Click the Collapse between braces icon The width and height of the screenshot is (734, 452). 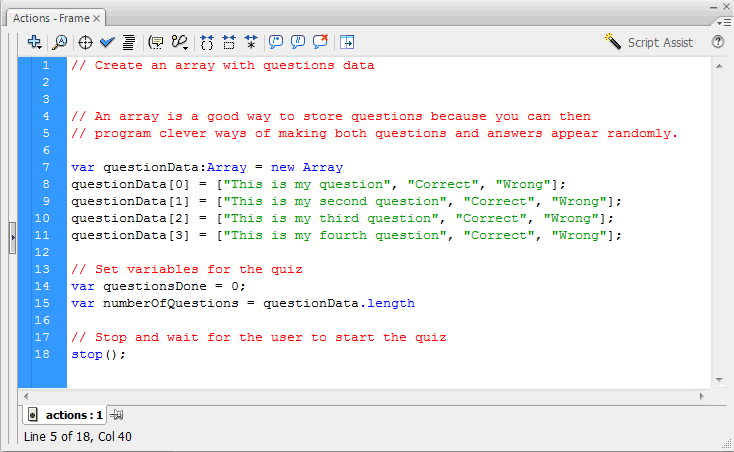click(x=208, y=42)
